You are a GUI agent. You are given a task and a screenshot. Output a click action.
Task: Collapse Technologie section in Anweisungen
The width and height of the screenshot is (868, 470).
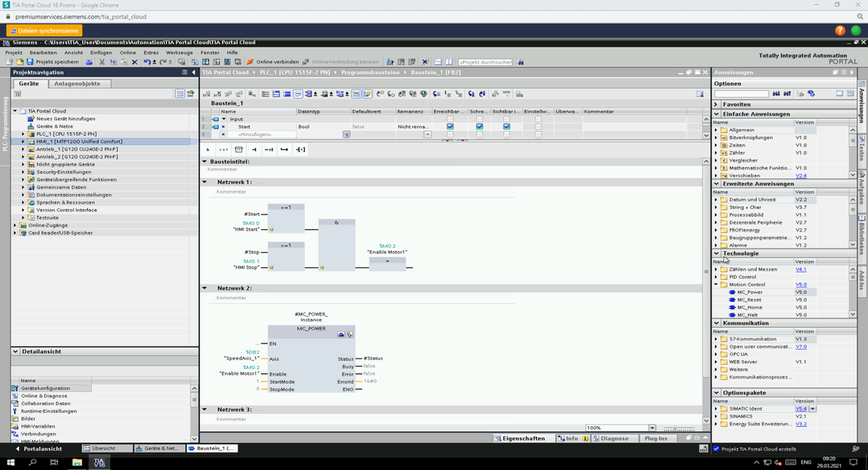(716, 253)
